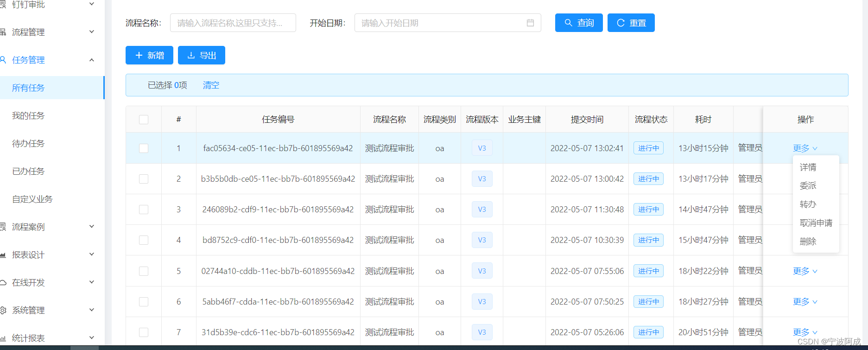Click the system management gear icon
Image resolution: width=868 pixels, height=350 pixels.
pyautogui.click(x=3, y=310)
